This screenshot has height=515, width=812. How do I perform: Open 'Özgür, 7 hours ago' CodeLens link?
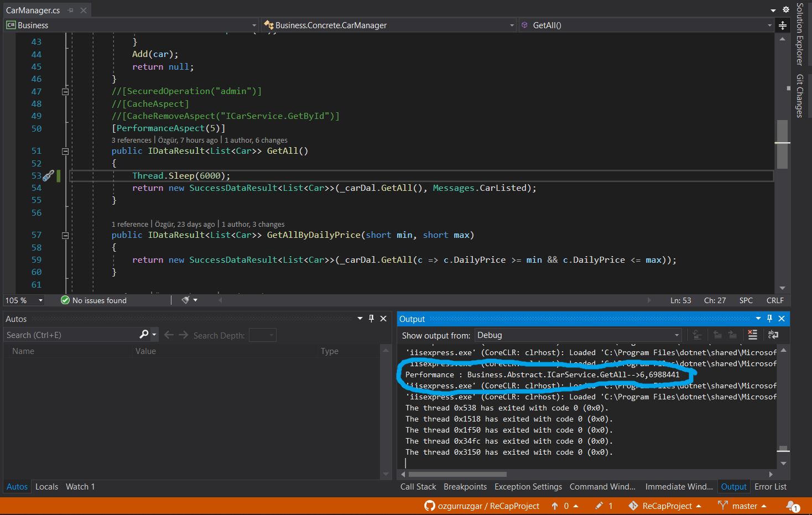(x=188, y=141)
